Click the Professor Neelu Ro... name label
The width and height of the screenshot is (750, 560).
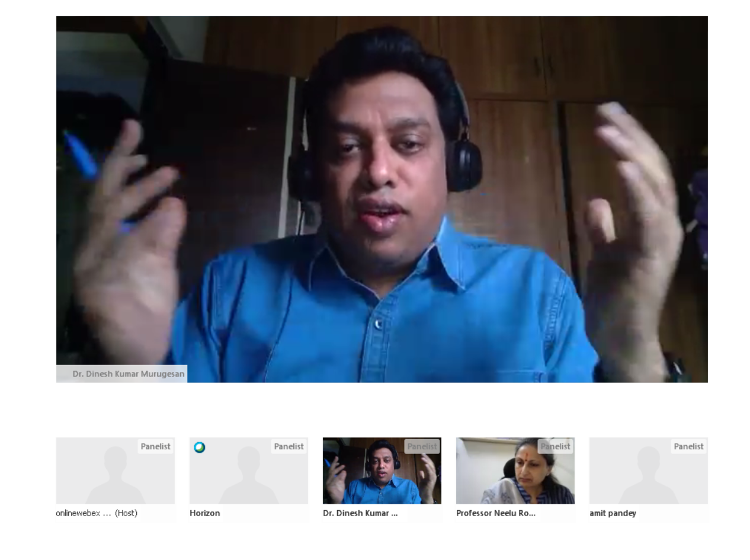click(495, 513)
